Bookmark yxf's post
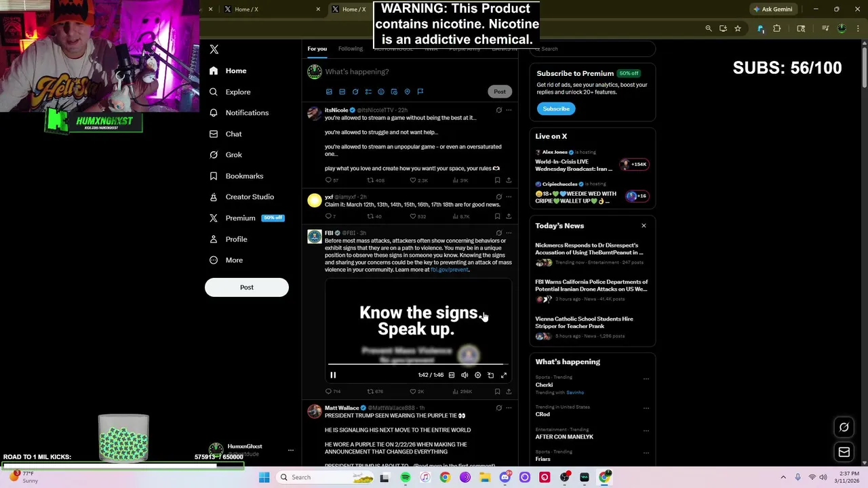The image size is (868, 488). click(x=497, y=216)
